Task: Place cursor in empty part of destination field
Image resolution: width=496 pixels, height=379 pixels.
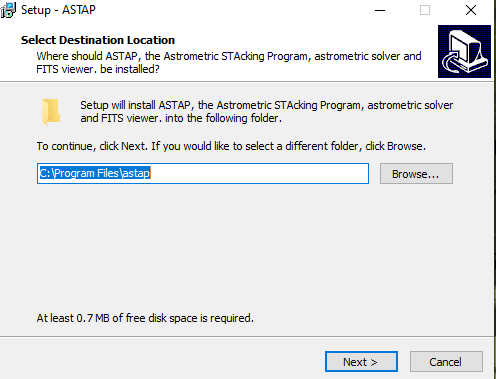Action: (260, 173)
